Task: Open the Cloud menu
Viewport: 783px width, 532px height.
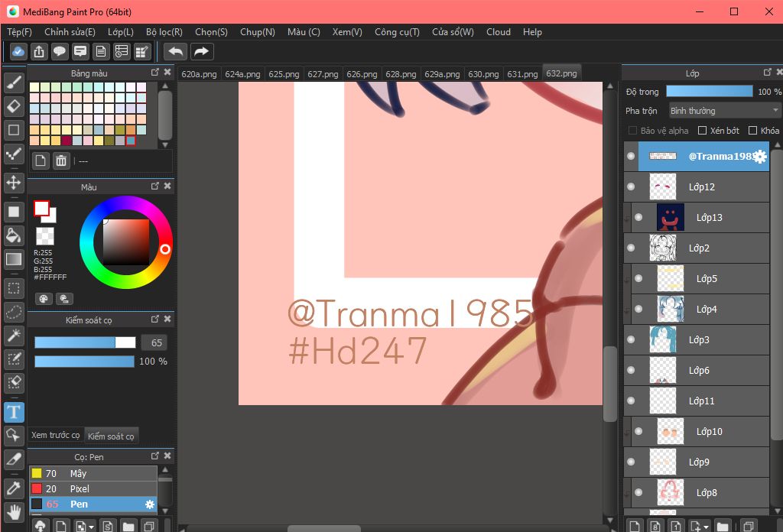Action: 499,32
